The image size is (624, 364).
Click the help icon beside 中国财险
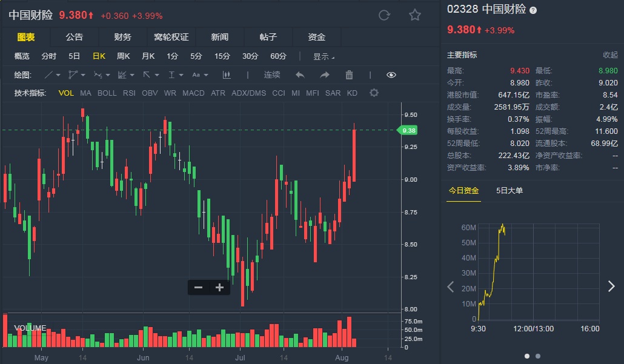(533, 10)
